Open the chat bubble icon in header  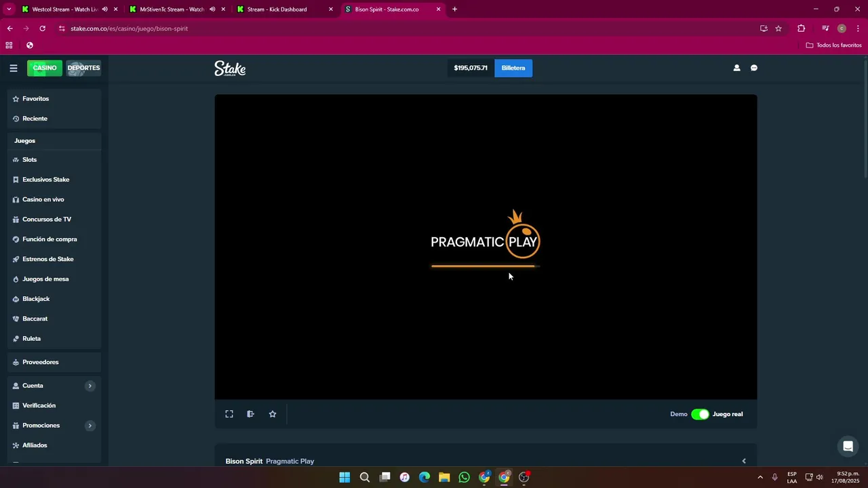[754, 68]
